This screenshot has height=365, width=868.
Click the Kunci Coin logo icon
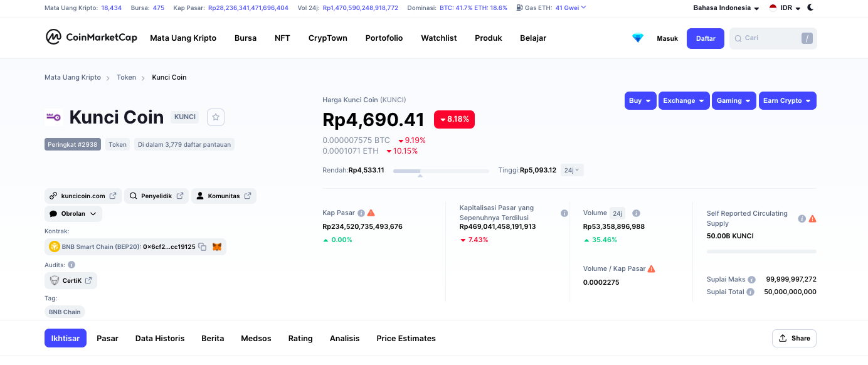click(x=53, y=117)
